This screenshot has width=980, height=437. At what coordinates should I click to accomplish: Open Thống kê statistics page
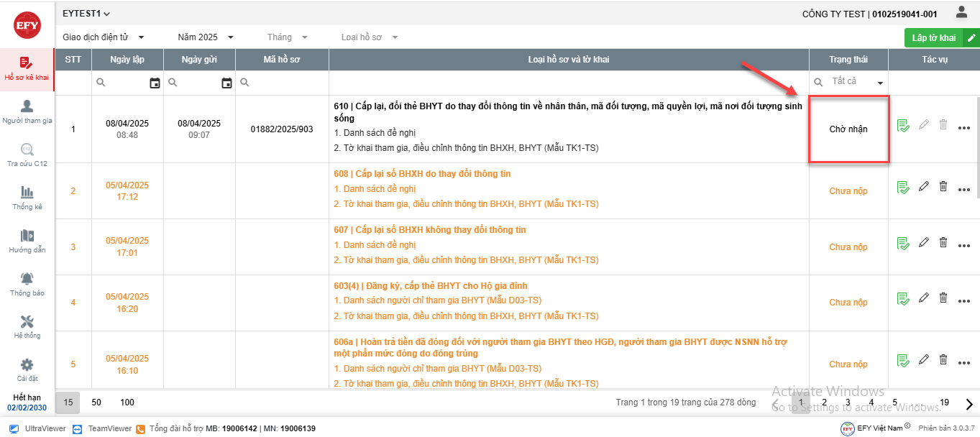point(27,198)
